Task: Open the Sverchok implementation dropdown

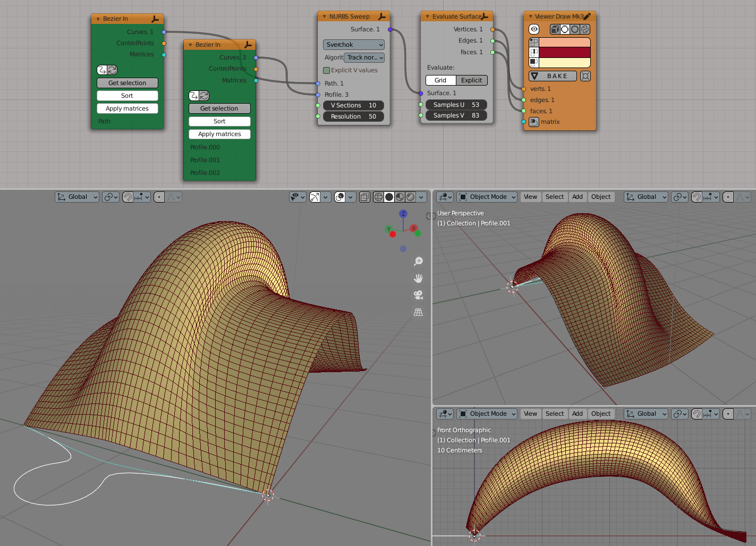Action: click(353, 45)
